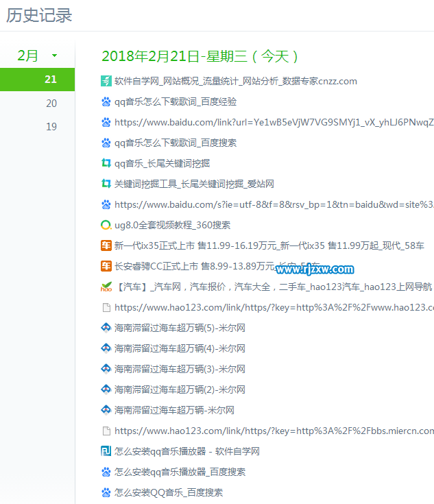Image resolution: width=434 pixels, height=504 pixels.
Task: Click the aizhan icon beside qq音乐_长尾关键词挖掘
Action: (106, 163)
